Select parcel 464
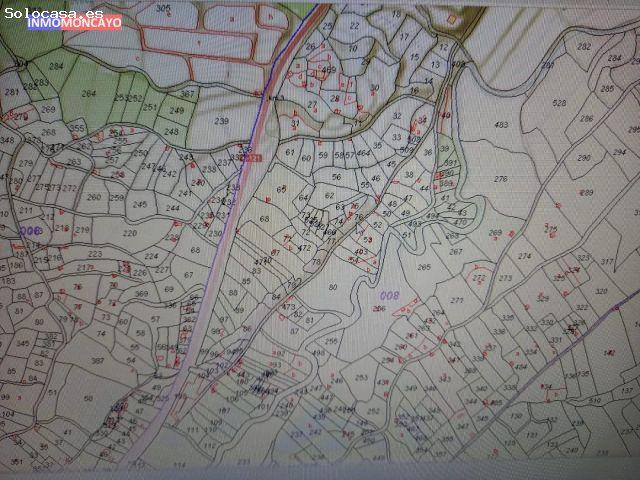The height and width of the screenshot is (480, 640). (363, 153)
